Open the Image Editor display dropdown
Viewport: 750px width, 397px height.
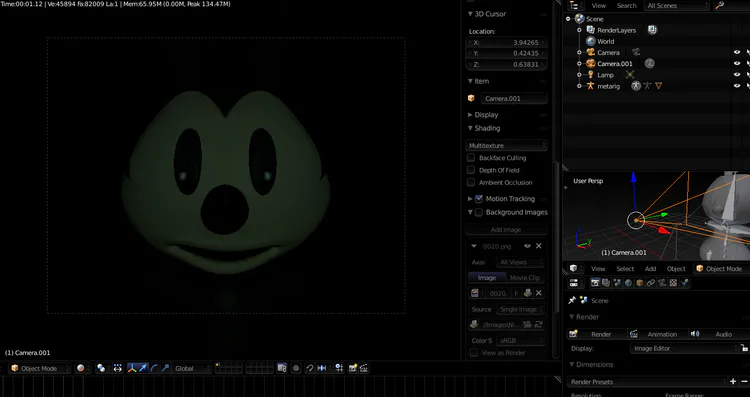[684, 348]
